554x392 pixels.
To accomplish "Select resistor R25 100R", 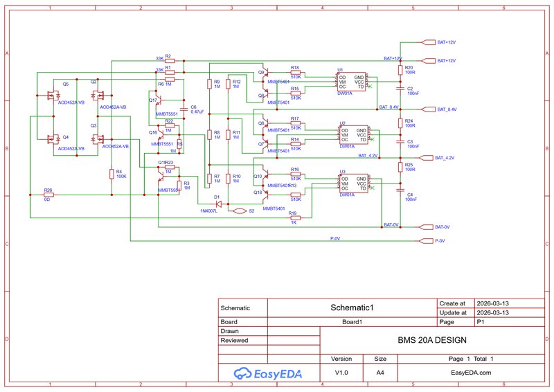I will [400, 167].
